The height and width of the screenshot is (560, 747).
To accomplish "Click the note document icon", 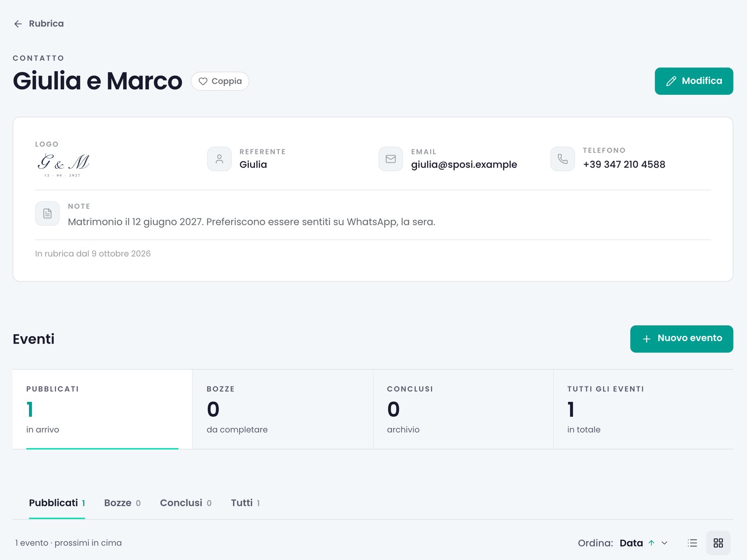I will coord(47,213).
